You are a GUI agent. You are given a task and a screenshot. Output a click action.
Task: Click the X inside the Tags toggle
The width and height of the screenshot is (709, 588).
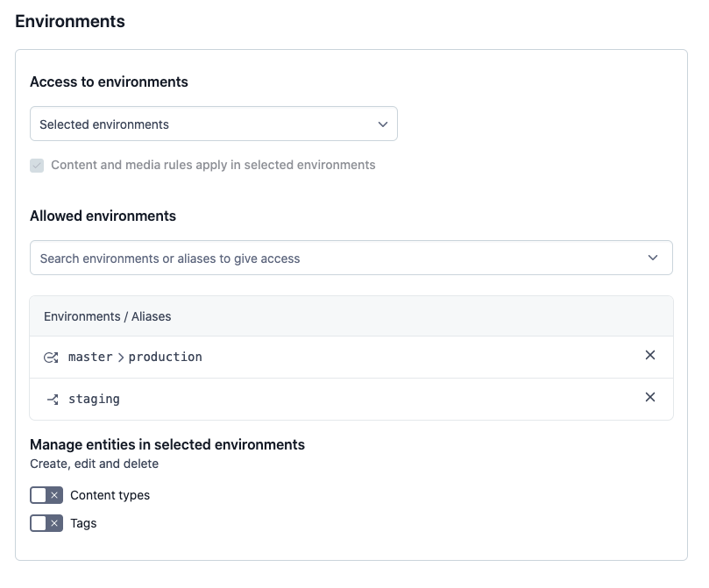pyautogui.click(x=53, y=523)
